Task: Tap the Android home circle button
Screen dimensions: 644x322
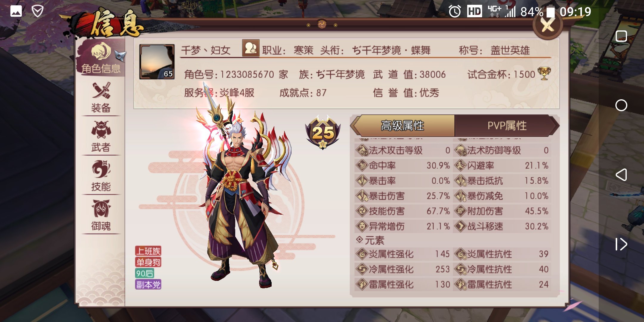Action: 621,105
